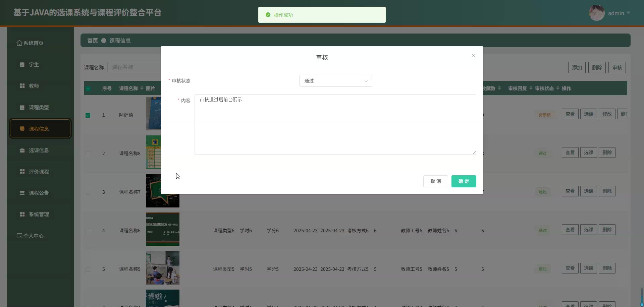Click the green success check icon in notification
This screenshot has height=307, width=644.
[268, 15]
